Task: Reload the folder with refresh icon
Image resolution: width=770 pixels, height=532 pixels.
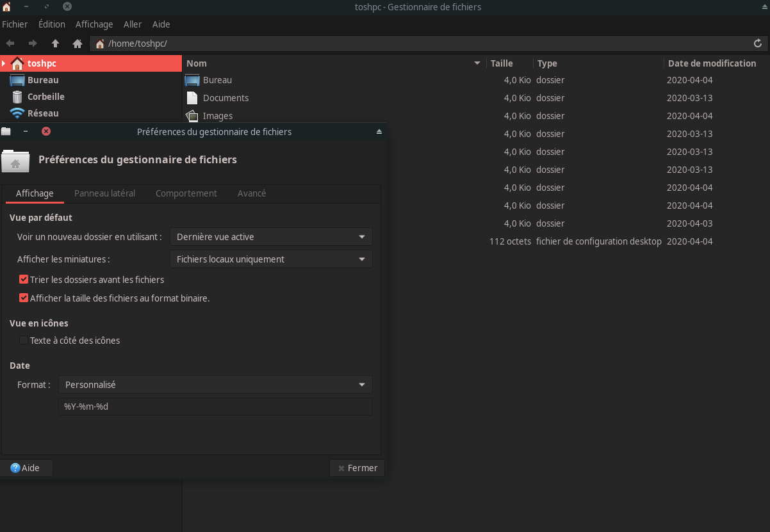Action: coord(758,44)
